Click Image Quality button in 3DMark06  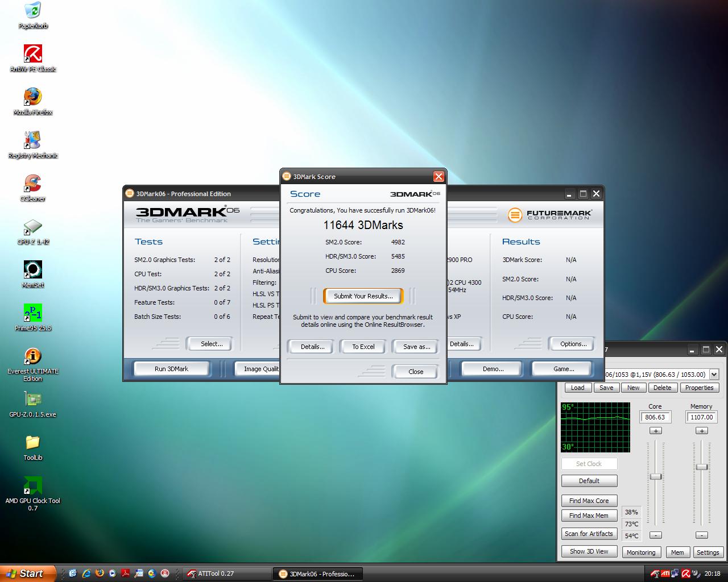258,369
